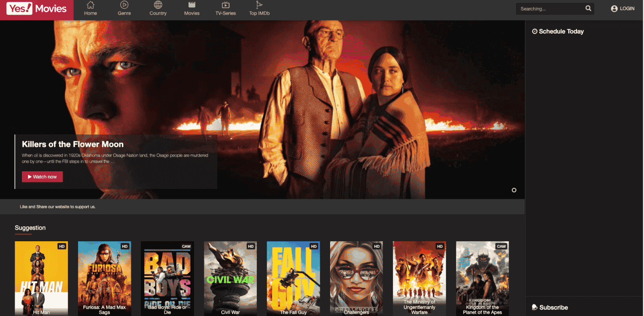Click the LOGIN user link
Image resolution: width=644 pixels, height=316 pixels.
coord(623,9)
